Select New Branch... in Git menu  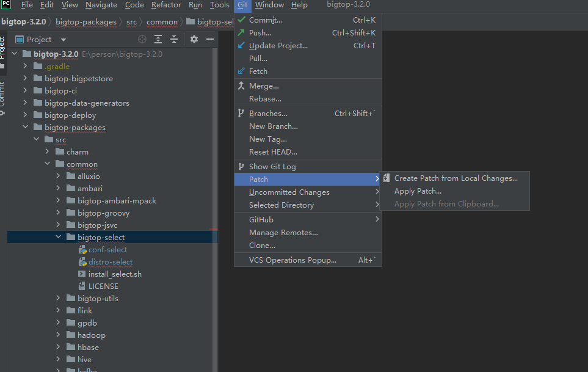(x=308, y=126)
